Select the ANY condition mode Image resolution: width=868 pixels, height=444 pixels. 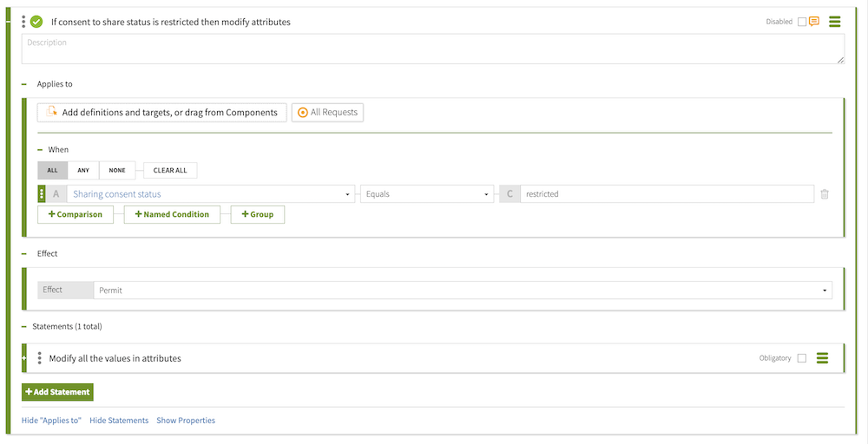point(83,170)
